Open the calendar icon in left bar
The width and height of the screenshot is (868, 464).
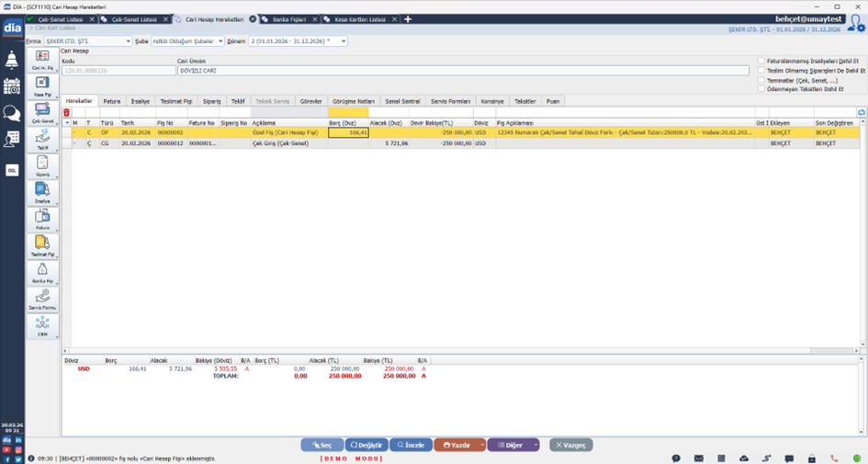click(12, 87)
